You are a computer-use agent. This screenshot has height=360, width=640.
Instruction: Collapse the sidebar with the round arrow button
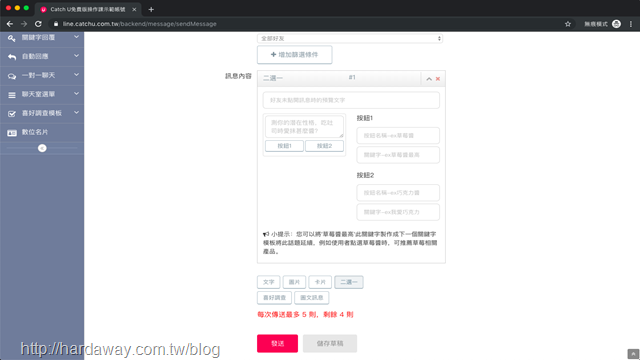pos(42,148)
